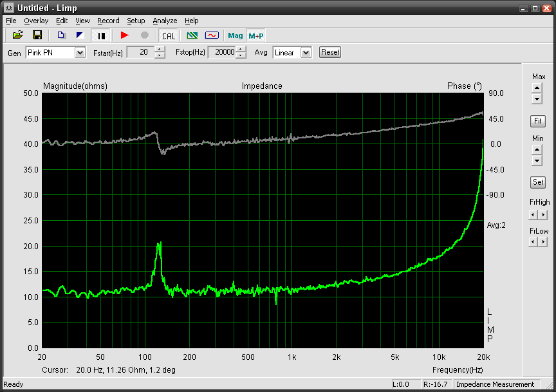This screenshot has width=556, height=392.
Task: Click the FrLow left arrow
Action: coord(533,242)
